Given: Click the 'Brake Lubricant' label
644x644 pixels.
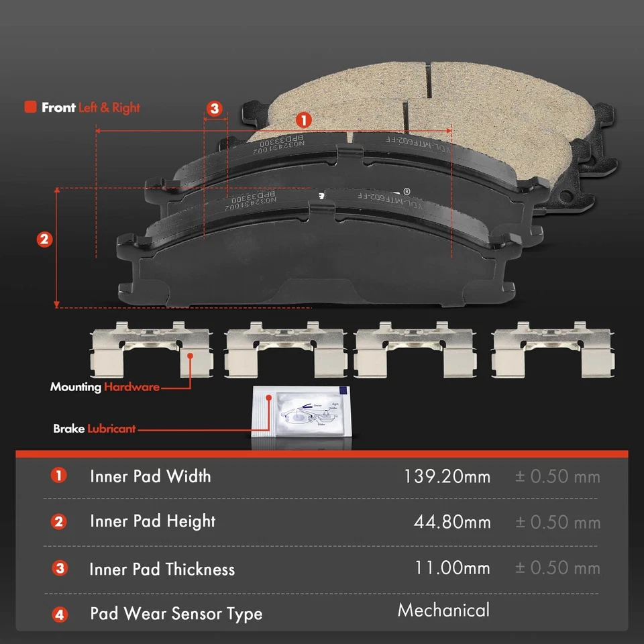Looking at the screenshot, I should tap(95, 429).
